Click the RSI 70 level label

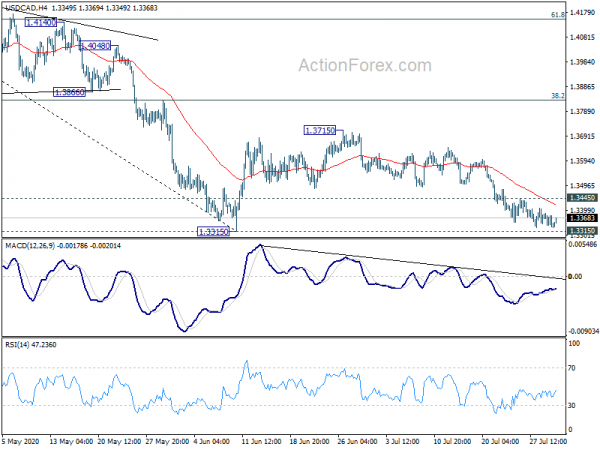[x=572, y=368]
